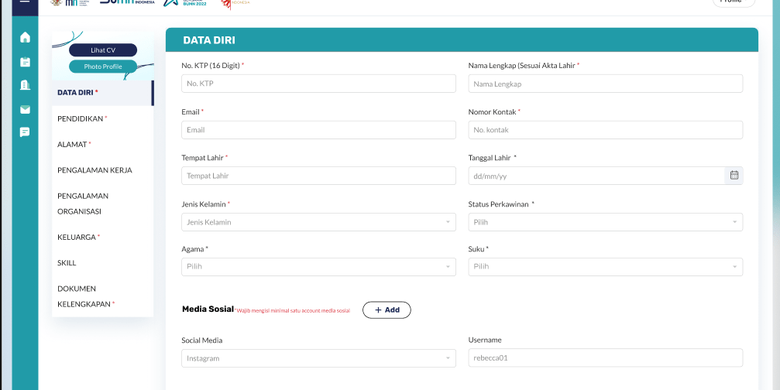The image size is (780, 390).
Task: Expand the Jenis Kelamin dropdown
Action: coord(318,222)
